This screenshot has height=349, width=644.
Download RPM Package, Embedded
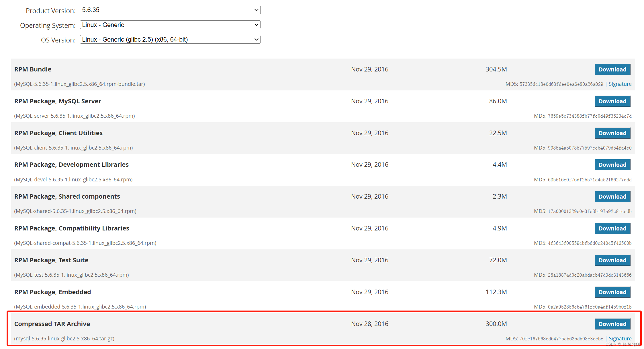tap(612, 292)
